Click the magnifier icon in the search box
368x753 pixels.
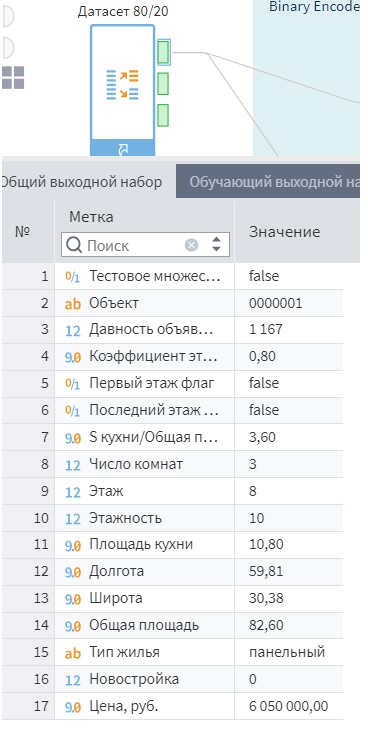(74, 245)
